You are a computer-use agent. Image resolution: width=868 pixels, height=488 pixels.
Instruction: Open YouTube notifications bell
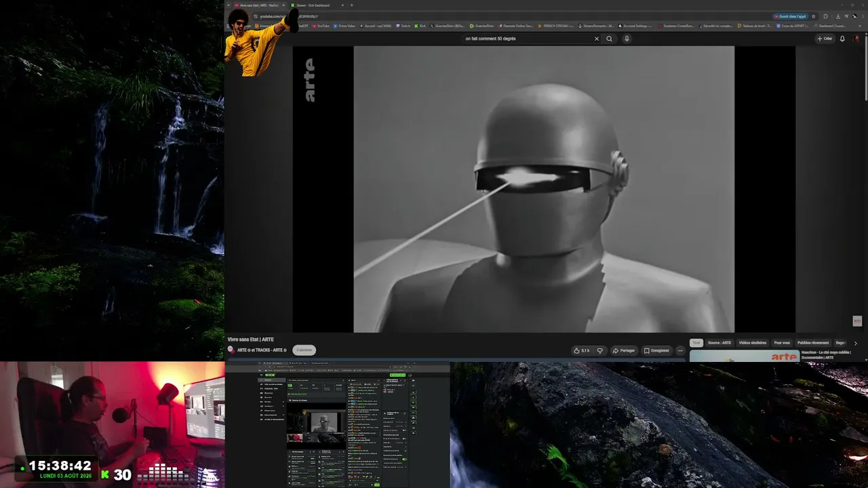click(842, 39)
